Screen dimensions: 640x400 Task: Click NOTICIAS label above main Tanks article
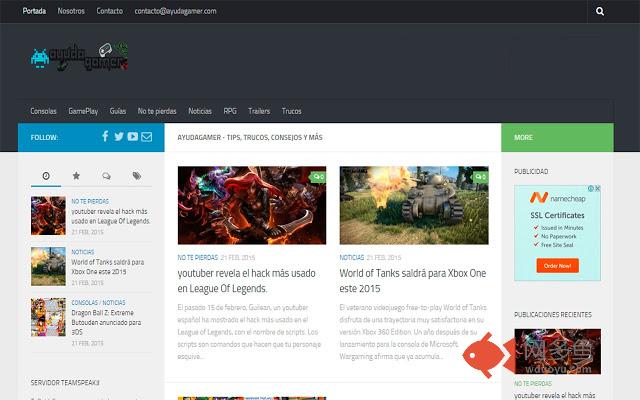coord(351,258)
